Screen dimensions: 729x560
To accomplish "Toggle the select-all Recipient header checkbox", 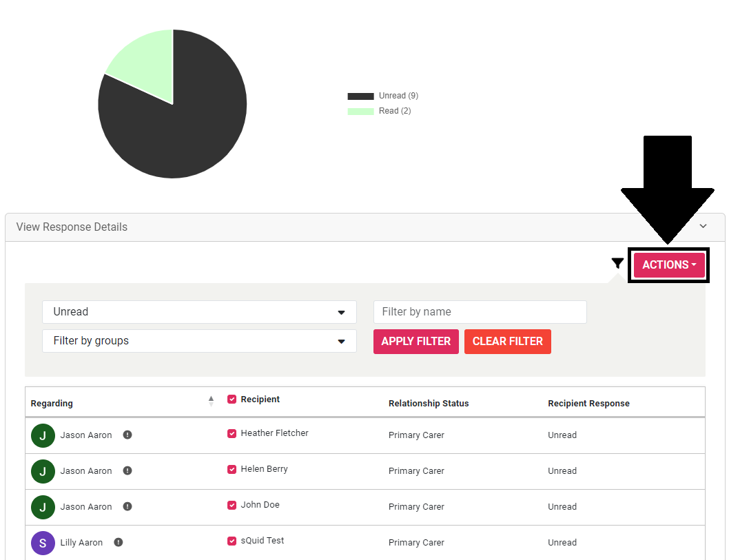I will point(232,399).
